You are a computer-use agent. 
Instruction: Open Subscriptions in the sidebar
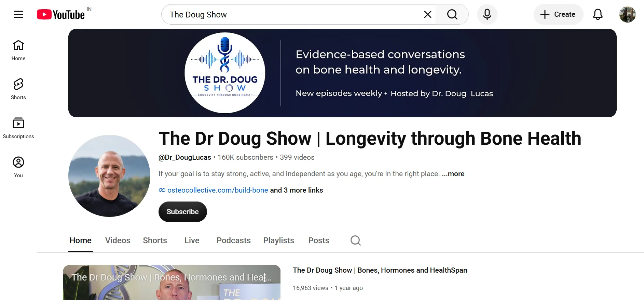[18, 128]
